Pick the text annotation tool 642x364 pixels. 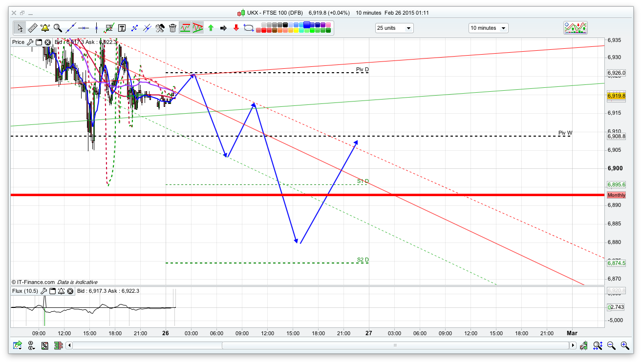122,28
